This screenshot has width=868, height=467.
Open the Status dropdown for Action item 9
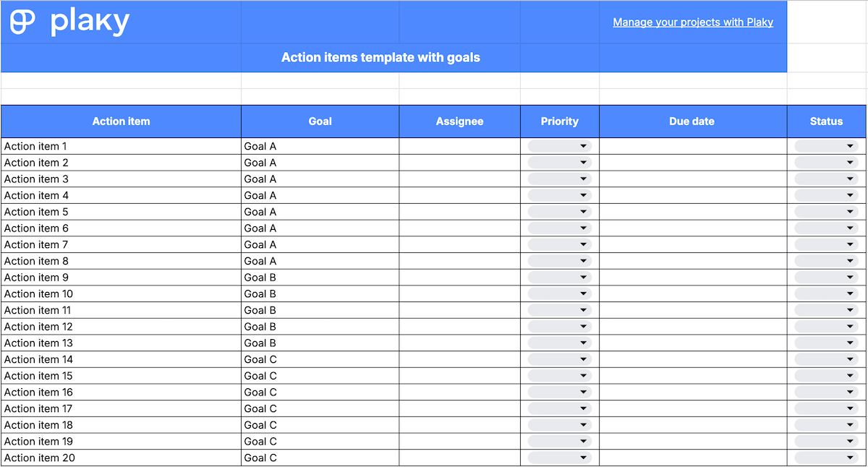point(825,277)
